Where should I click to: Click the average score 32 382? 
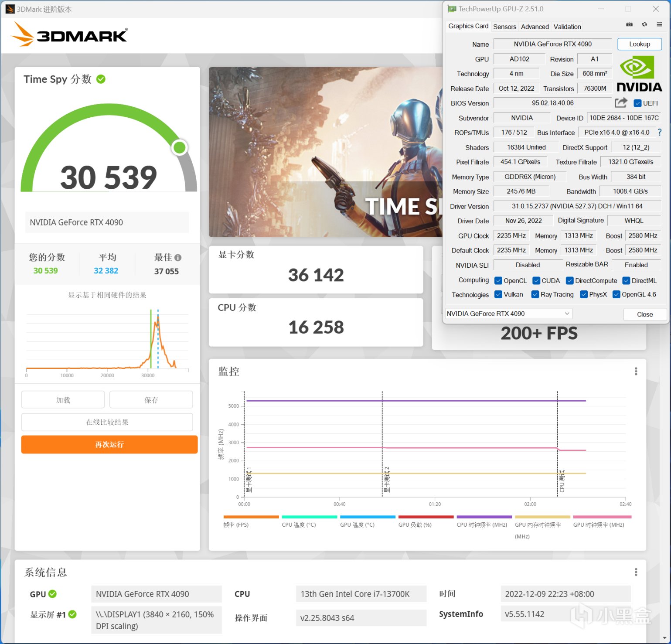[x=106, y=271]
